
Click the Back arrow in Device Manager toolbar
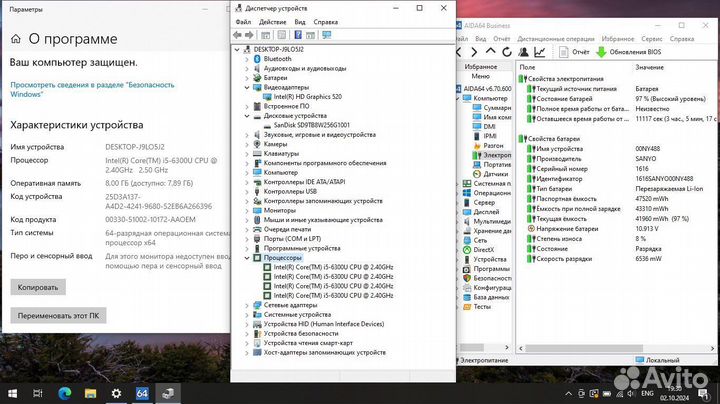(x=237, y=35)
